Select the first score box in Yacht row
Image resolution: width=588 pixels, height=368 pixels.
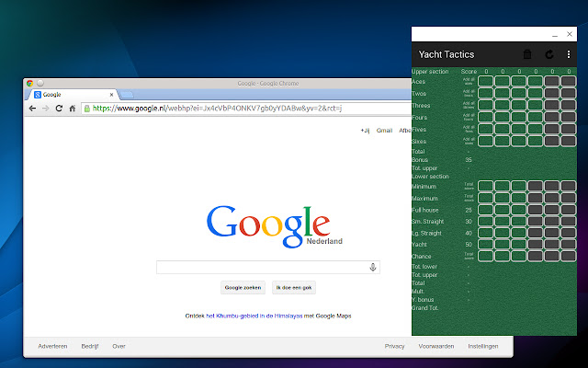tap(486, 245)
